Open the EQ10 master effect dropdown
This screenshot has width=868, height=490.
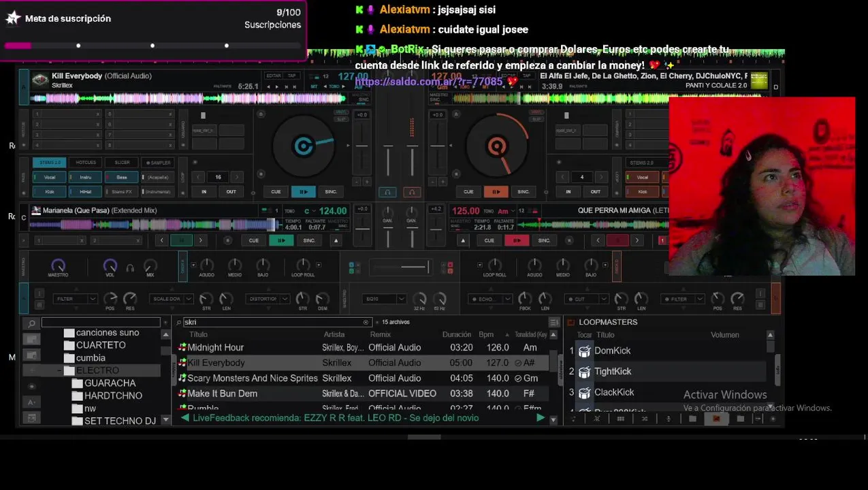[401, 299]
